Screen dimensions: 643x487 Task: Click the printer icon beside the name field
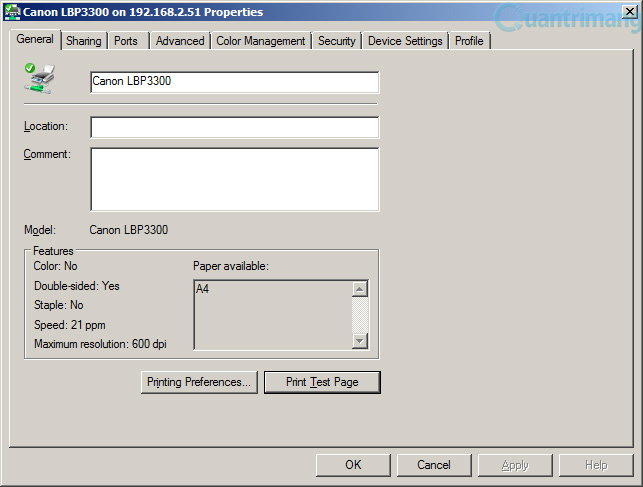(39, 78)
